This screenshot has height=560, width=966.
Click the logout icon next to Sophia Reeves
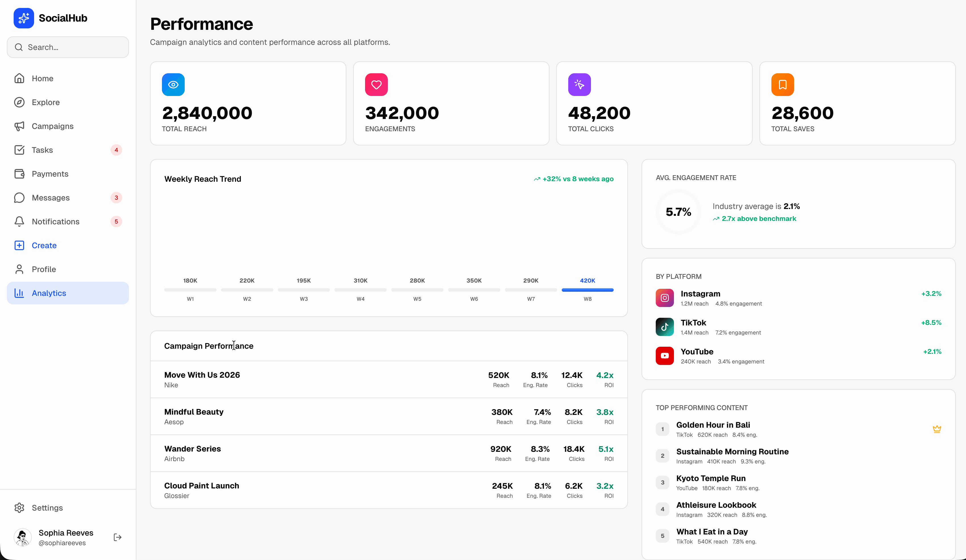[117, 537]
